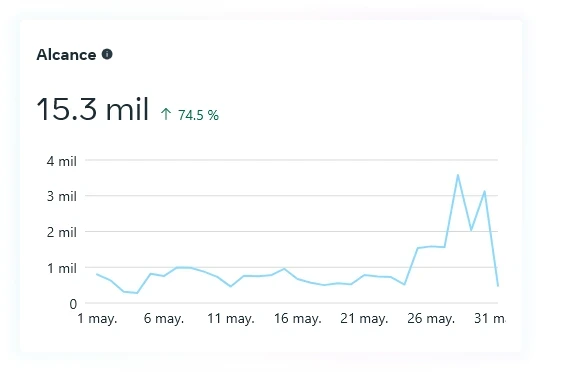The width and height of the screenshot is (562, 392).
Task: Click the 1 mil axis label
Action: (62, 268)
